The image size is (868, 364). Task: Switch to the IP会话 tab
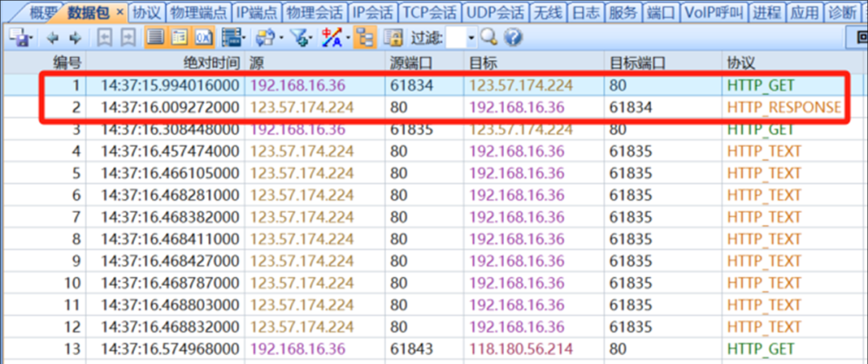[x=375, y=11]
